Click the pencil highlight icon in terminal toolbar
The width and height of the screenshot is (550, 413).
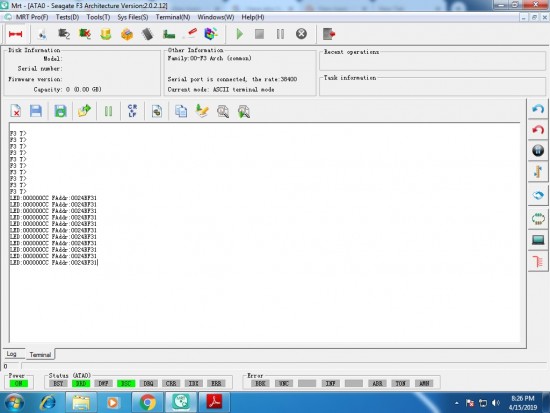point(202,111)
